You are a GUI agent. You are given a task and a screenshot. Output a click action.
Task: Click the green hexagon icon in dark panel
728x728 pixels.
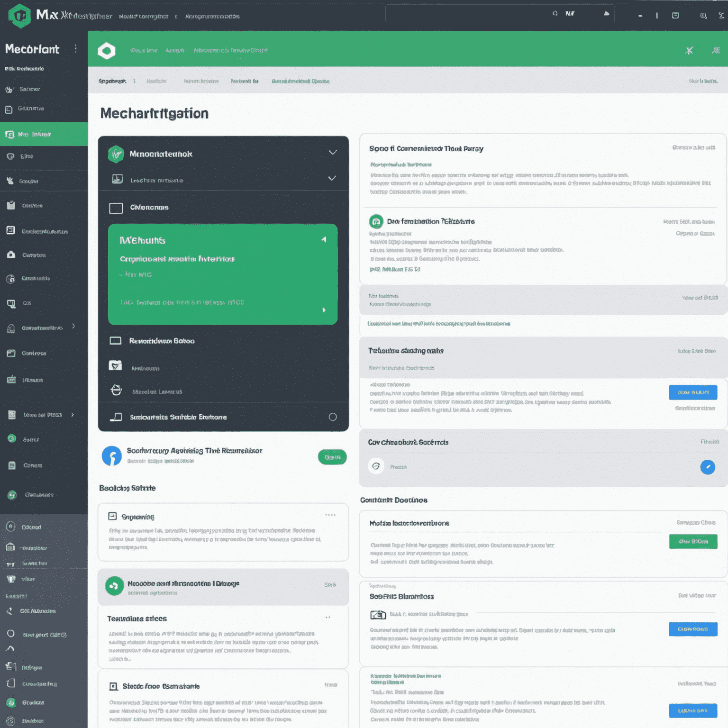coord(116,154)
